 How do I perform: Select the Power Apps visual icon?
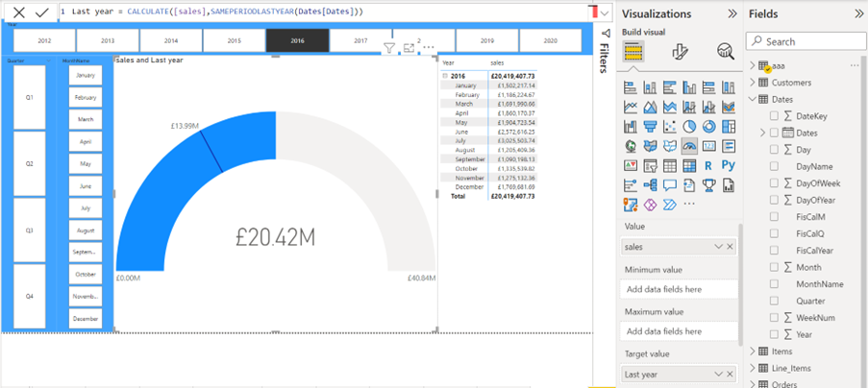click(x=650, y=204)
